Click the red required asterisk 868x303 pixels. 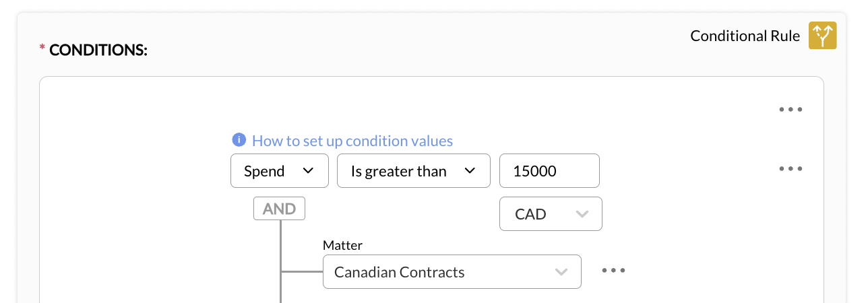[42, 48]
